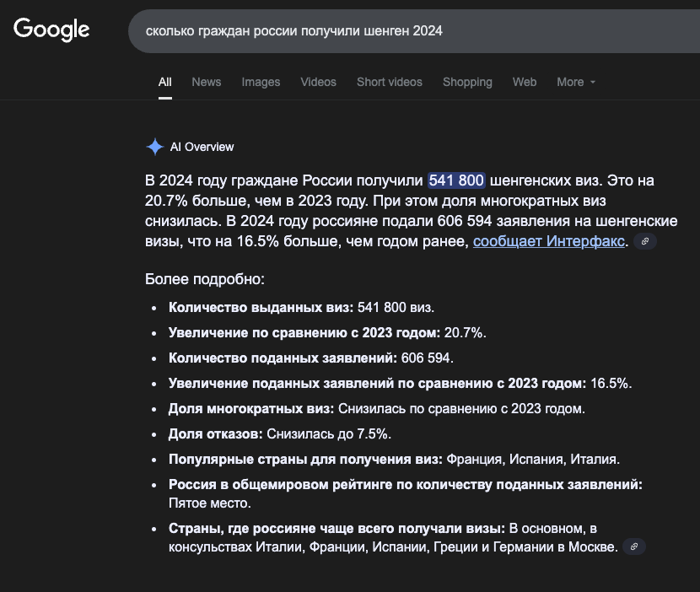Open source link icon after Интерфакс
The width and height of the screenshot is (700, 592).
click(x=645, y=242)
